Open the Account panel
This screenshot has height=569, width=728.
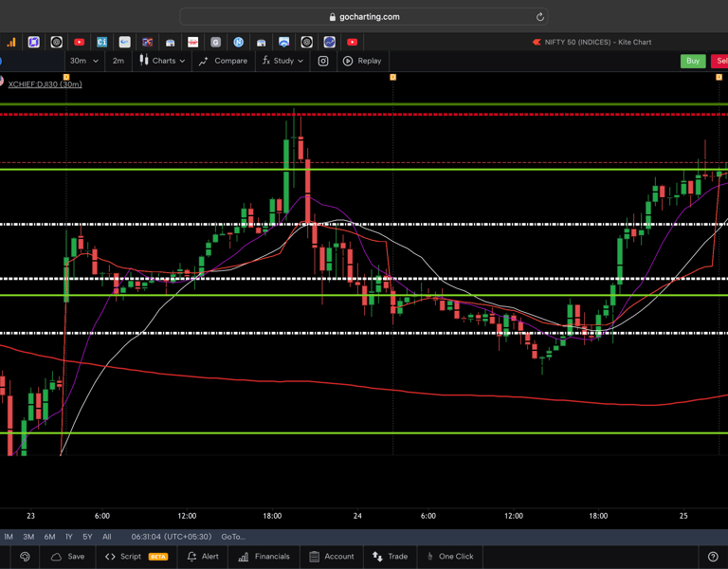[x=332, y=557]
